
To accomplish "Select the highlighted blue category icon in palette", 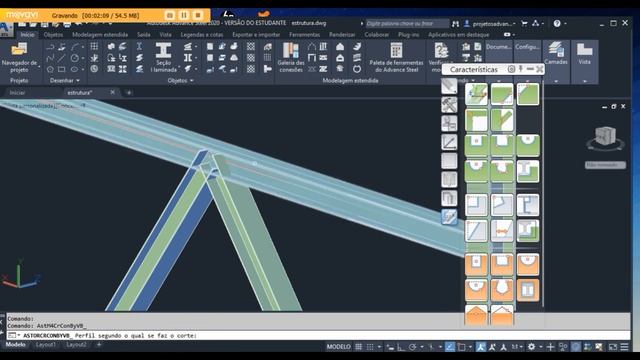I will (449, 216).
